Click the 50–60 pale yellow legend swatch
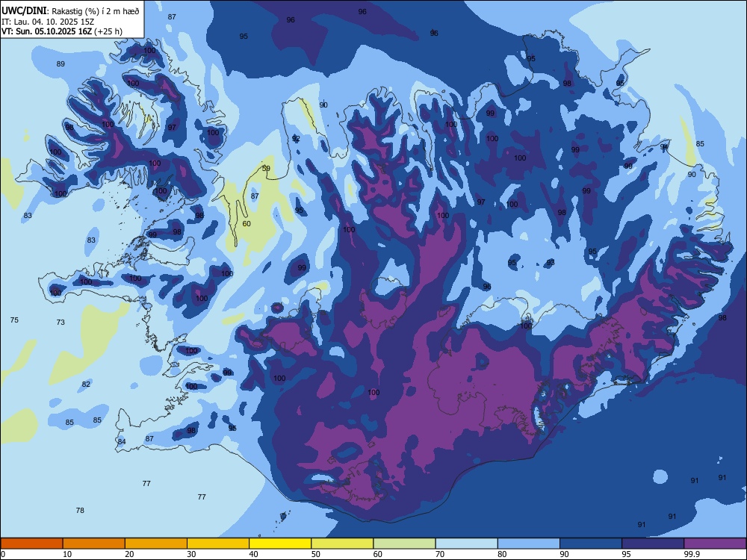 click(342, 544)
